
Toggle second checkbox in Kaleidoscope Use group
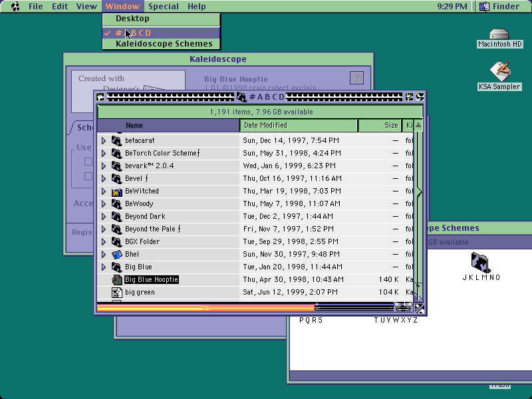[88, 176]
